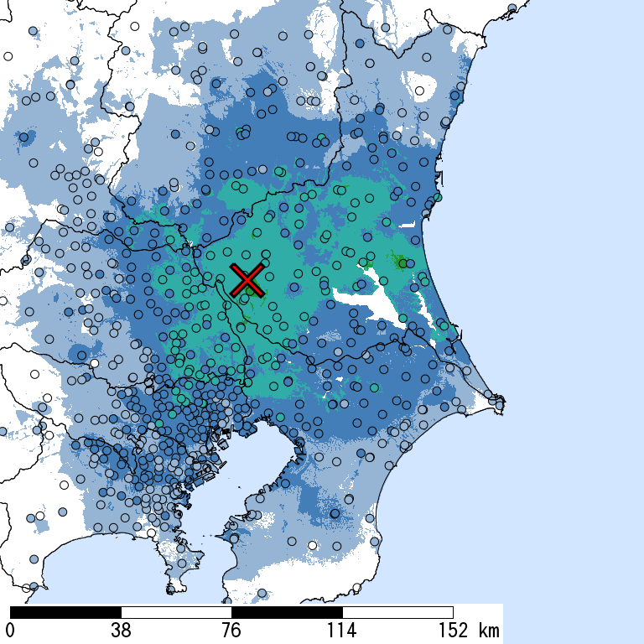This screenshot has width=644, height=644.
Task: Click the black scale segment between 76 and 114
Action: pyautogui.click(x=287, y=612)
